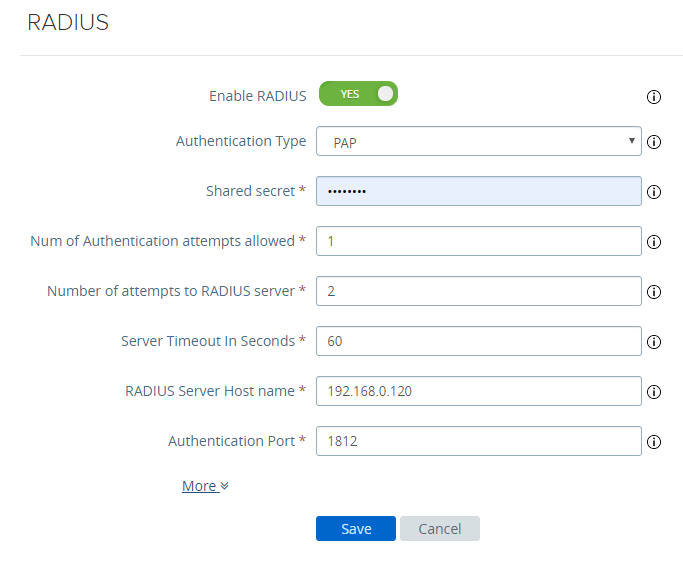The image size is (683, 561).
Task: Focus the RADIUS Server Host name field
Action: tap(478, 391)
